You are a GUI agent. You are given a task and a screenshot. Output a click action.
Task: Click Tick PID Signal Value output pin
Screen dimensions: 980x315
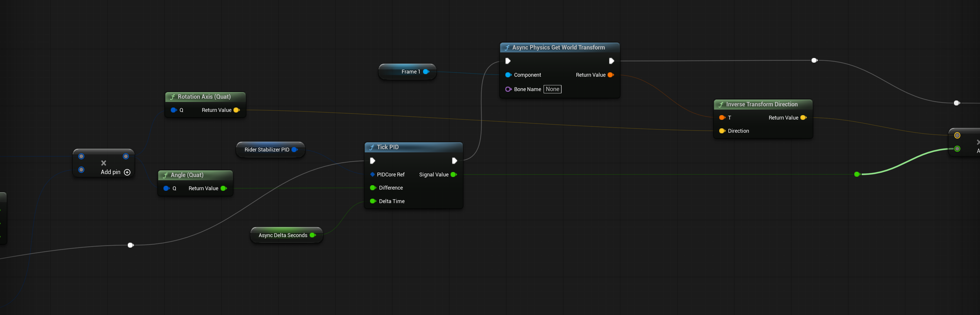tap(454, 175)
